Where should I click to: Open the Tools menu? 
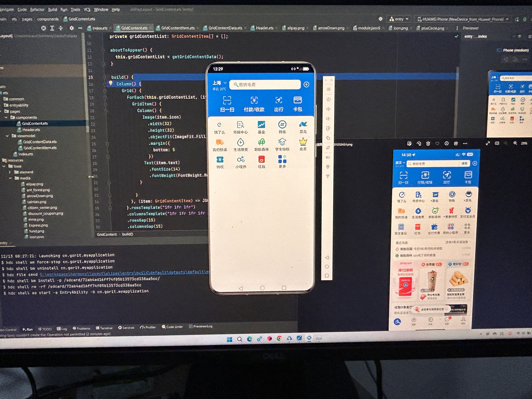pos(75,9)
